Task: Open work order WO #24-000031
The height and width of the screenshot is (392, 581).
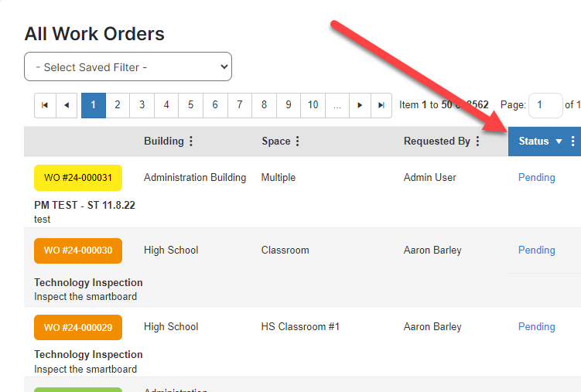Action: (78, 178)
